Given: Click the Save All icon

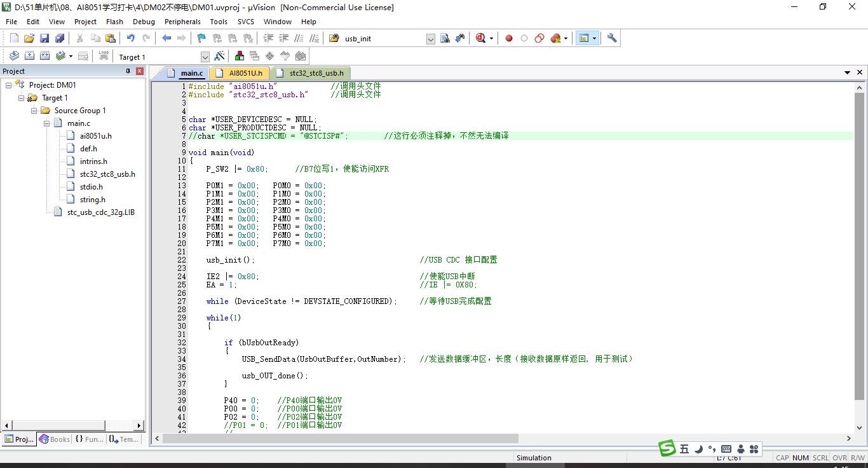Looking at the screenshot, I should coord(60,39).
